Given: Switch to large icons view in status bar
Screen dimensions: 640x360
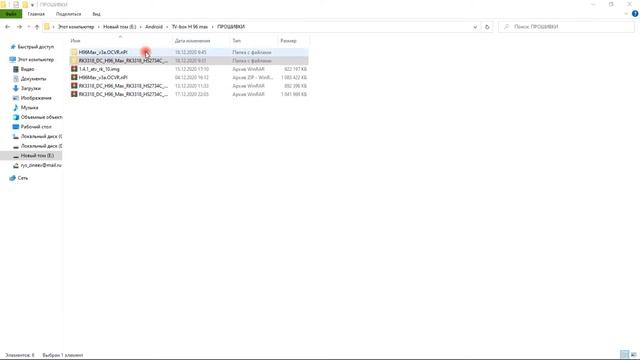Looking at the screenshot, I should [633, 354].
